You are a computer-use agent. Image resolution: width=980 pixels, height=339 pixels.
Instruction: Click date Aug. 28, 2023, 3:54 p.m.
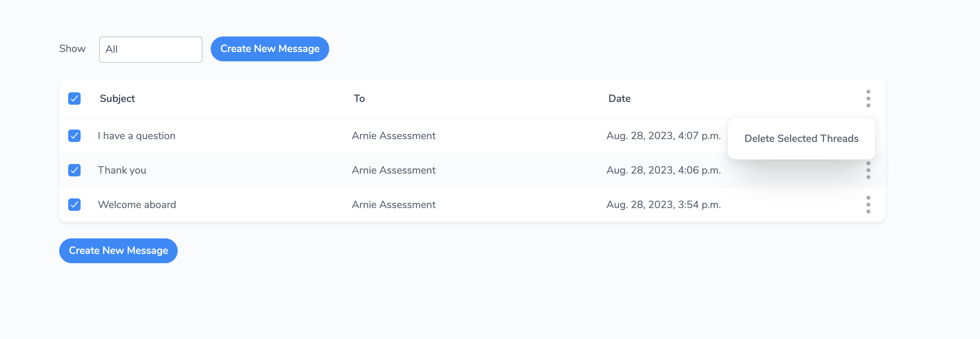pos(664,205)
